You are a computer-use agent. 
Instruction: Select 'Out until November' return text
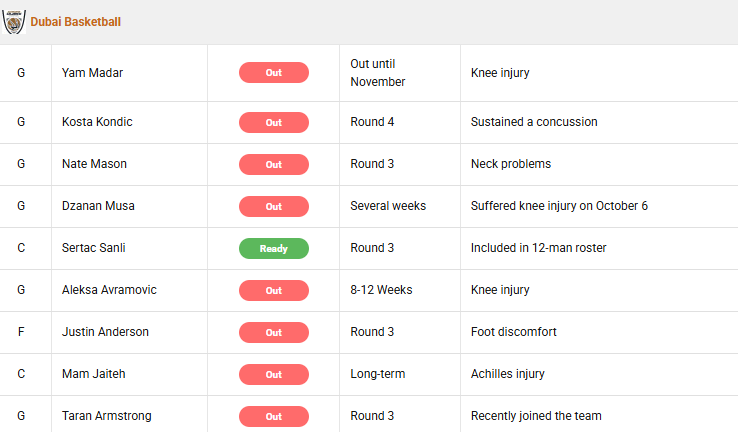pyautogui.click(x=378, y=73)
